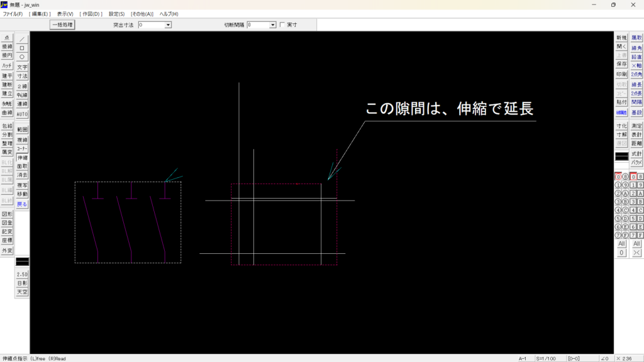Viewport: 644px width, 362px height.
Task: Click the 測定 (measure) tool
Action: coord(636,126)
